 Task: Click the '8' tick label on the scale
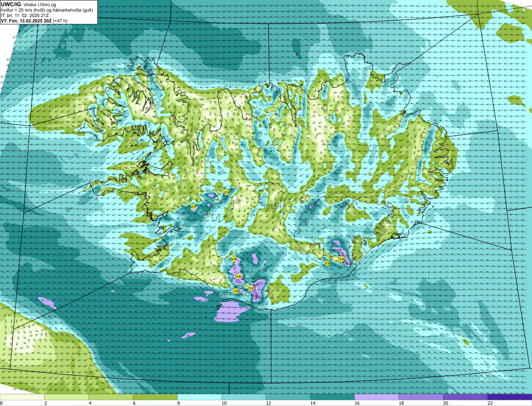coord(178,403)
